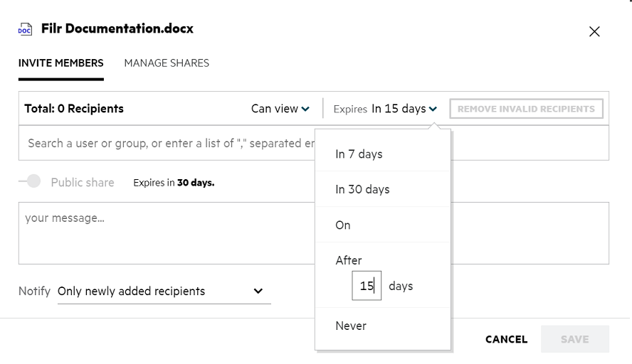Click the recipient search field
This screenshot has height=364, width=632.
(x=167, y=143)
